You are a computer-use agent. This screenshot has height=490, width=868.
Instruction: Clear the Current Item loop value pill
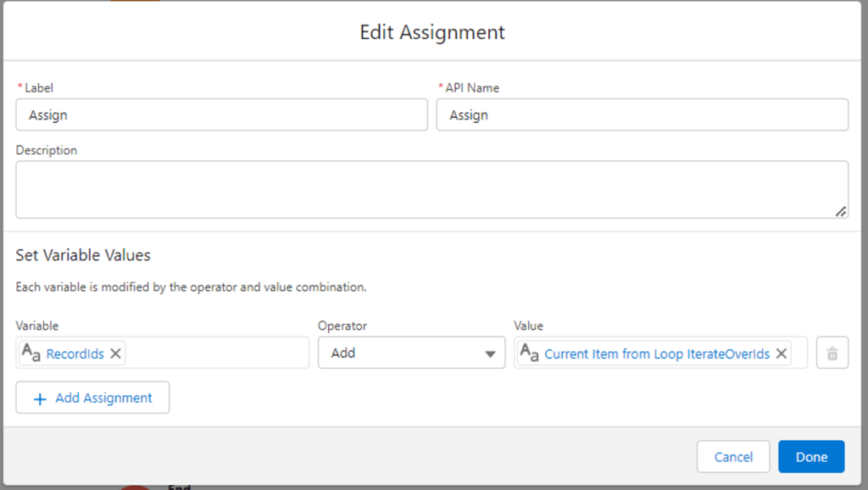pyautogui.click(x=781, y=354)
